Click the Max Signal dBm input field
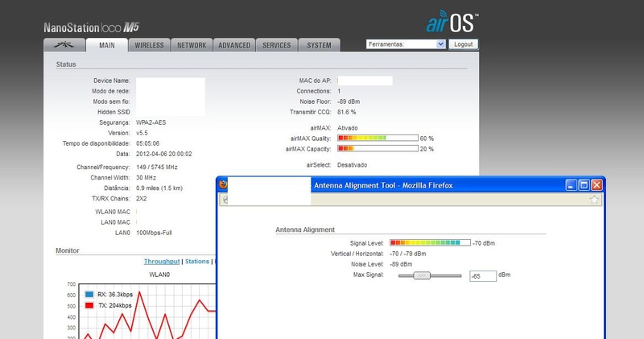Image resolution: width=644 pixels, height=339 pixels. pyautogui.click(x=483, y=276)
